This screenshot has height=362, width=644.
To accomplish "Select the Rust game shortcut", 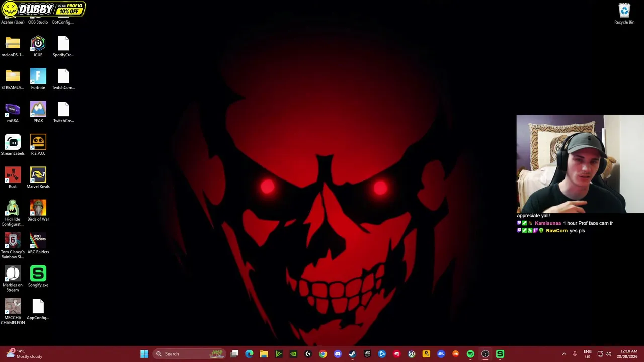I will (x=13, y=177).
